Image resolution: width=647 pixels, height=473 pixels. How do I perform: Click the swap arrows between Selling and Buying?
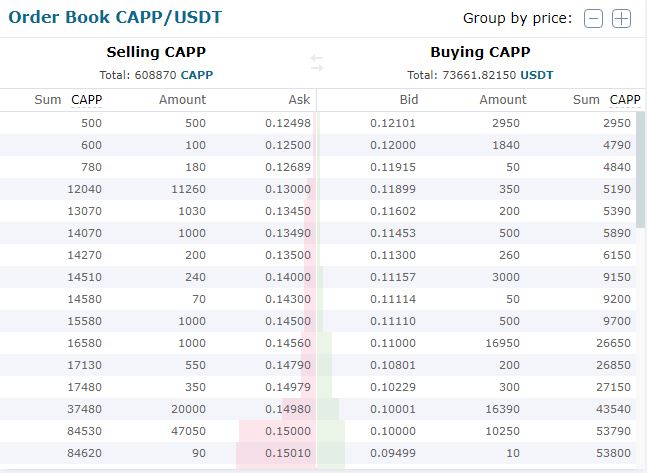tap(317, 63)
